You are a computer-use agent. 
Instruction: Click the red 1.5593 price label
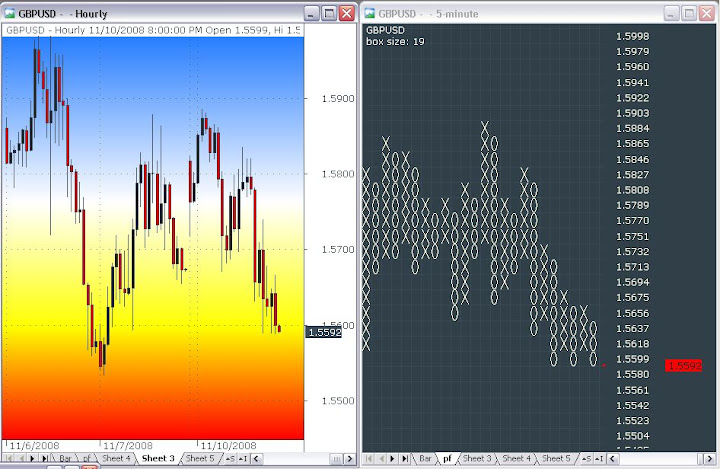682,366
